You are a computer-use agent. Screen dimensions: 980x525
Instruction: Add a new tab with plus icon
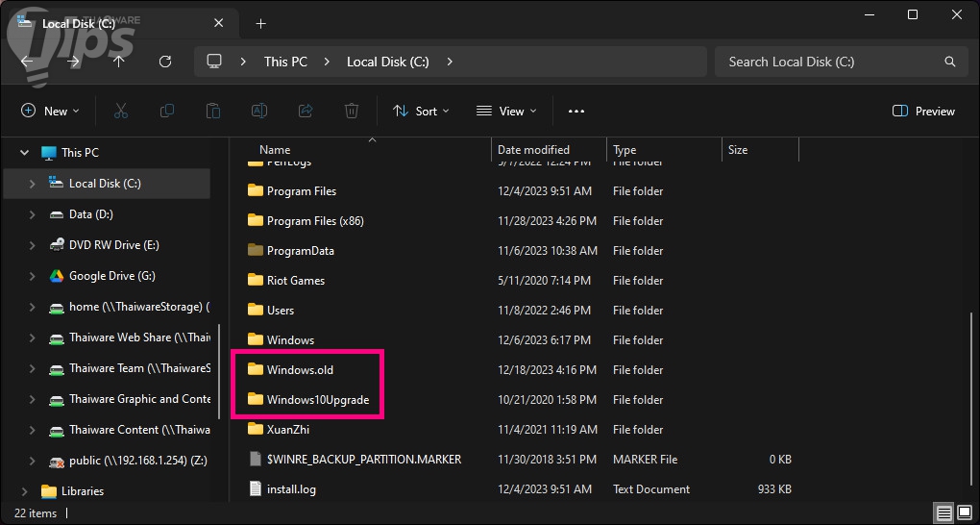pos(261,24)
